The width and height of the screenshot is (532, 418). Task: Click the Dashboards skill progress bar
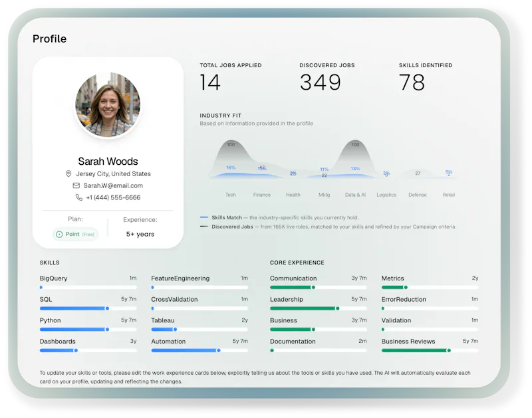[88, 350]
